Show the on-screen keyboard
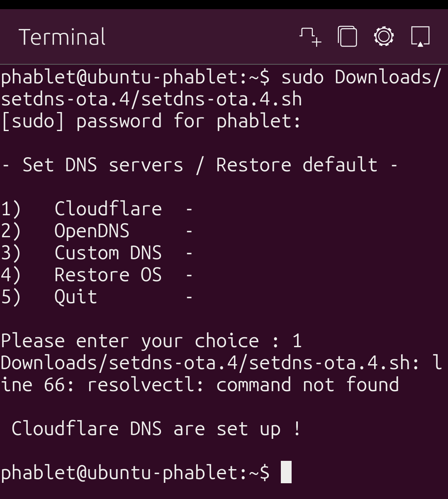This screenshot has width=448, height=499. point(419,37)
